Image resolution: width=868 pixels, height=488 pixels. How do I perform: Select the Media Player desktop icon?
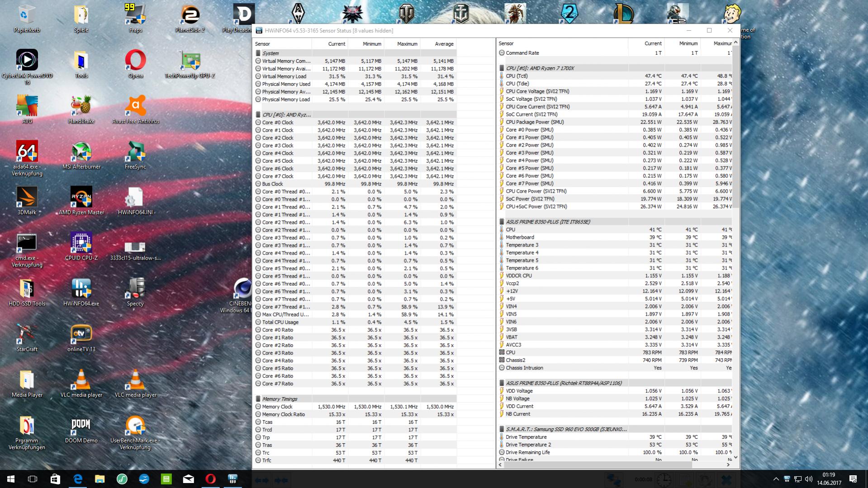[x=27, y=384]
